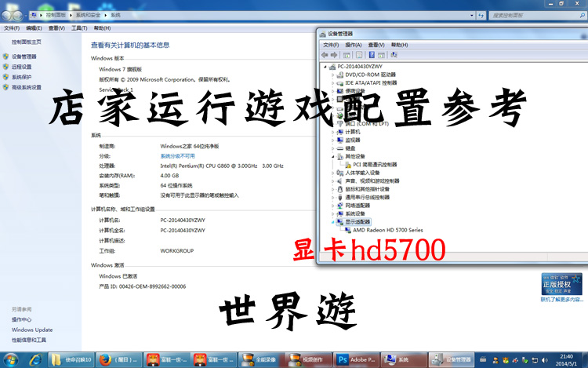Click the forward arrow in Device Manager toolbar
588x368 pixels.
334,55
